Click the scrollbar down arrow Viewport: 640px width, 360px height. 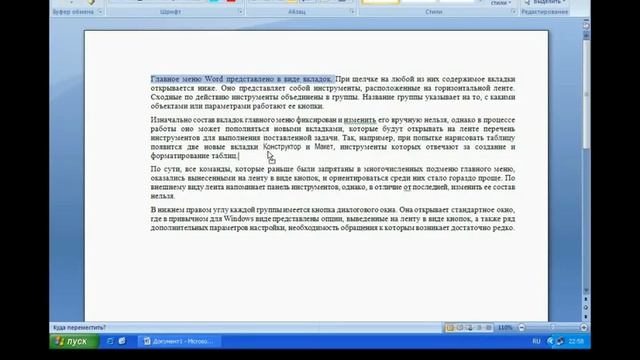pyautogui.click(x=586, y=291)
